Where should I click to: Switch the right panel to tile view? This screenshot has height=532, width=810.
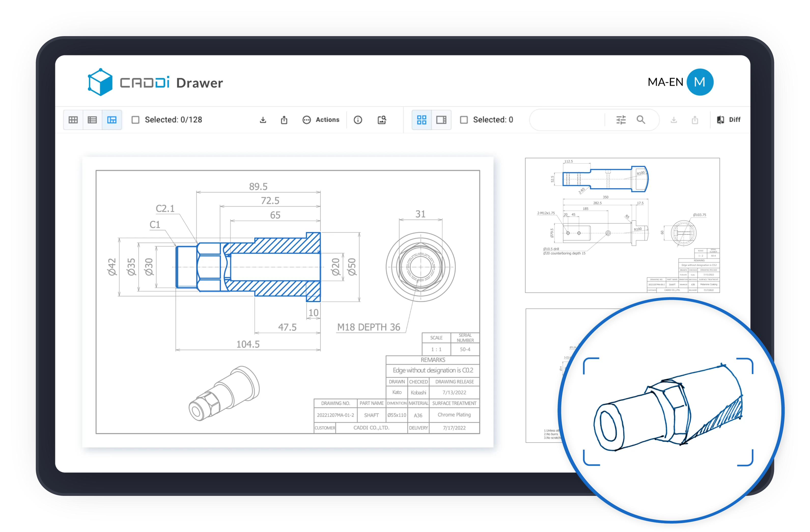(x=422, y=120)
